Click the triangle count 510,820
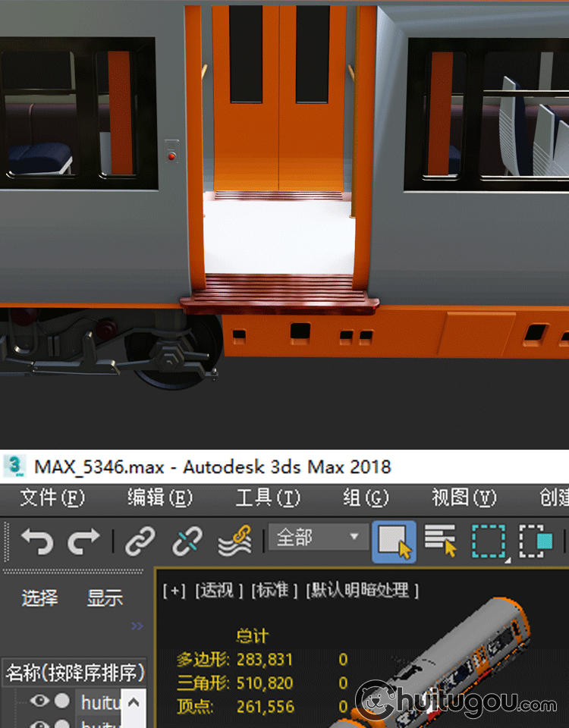The height and width of the screenshot is (728, 569). click(265, 683)
